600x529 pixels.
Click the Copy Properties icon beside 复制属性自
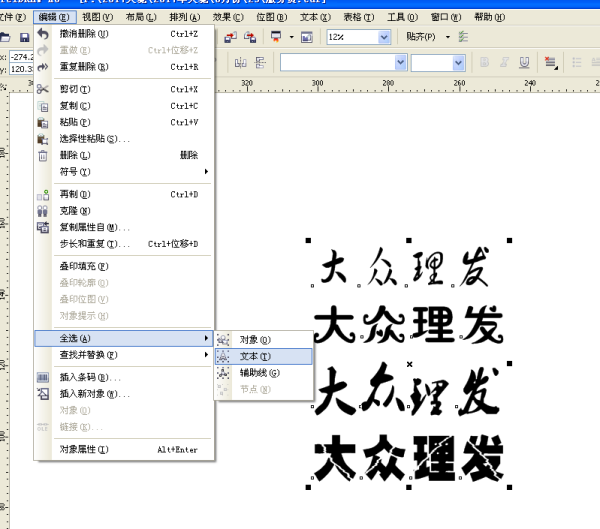click(43, 227)
